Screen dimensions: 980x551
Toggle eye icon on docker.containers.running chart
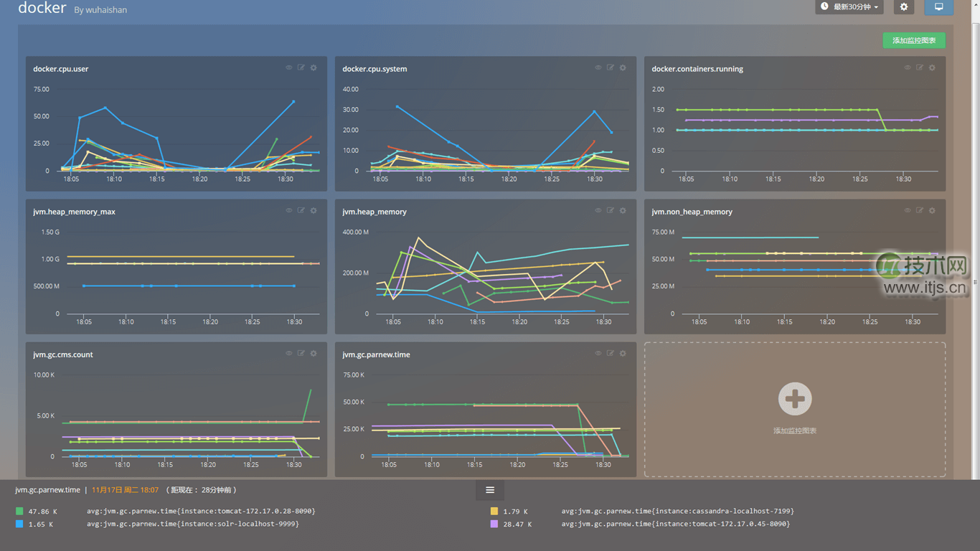point(908,68)
